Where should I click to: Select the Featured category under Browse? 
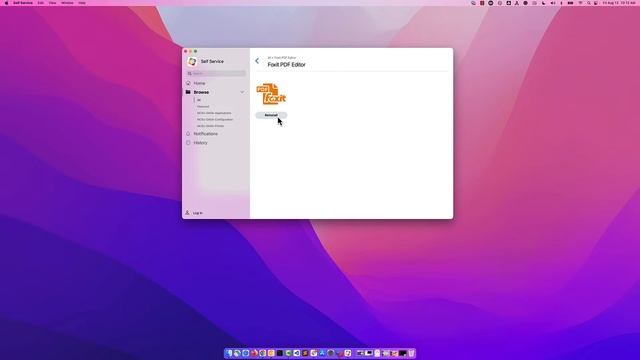pyautogui.click(x=203, y=107)
